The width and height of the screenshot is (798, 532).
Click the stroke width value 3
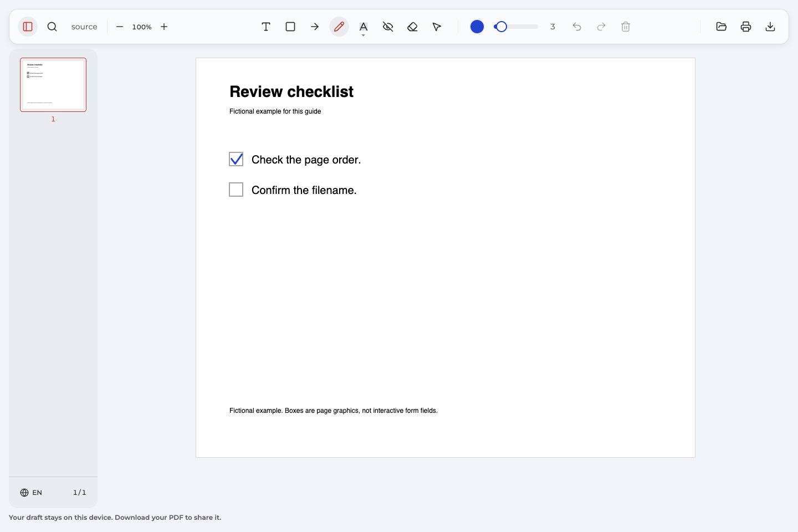click(553, 27)
